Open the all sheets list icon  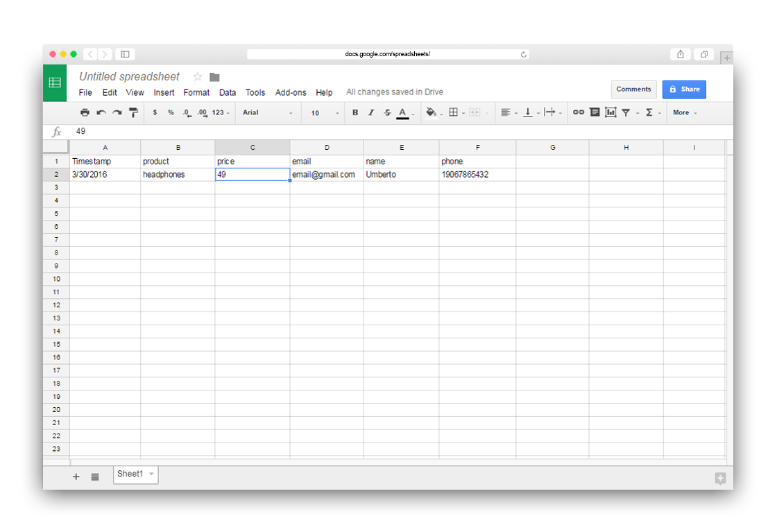point(95,477)
